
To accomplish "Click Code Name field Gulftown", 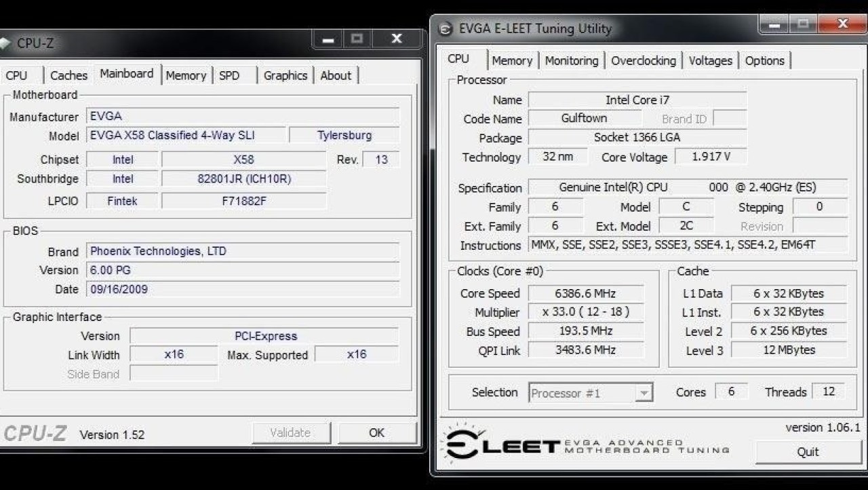I will pyautogui.click(x=584, y=118).
